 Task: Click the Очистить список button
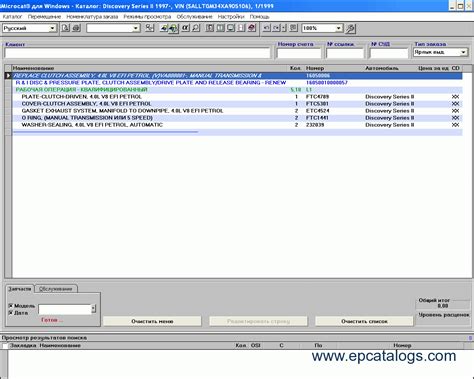(x=364, y=321)
